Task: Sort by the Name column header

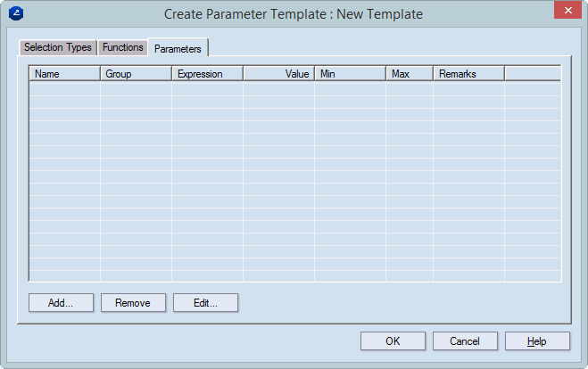Action: click(x=65, y=74)
